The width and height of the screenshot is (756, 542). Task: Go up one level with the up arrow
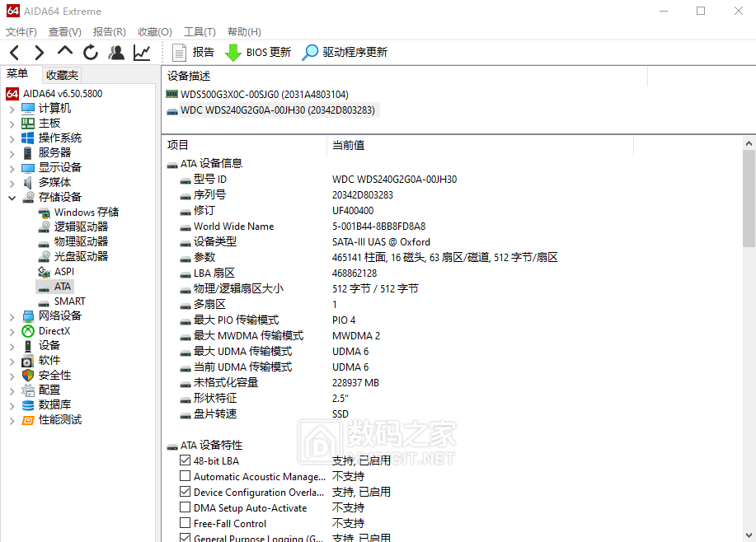point(64,51)
